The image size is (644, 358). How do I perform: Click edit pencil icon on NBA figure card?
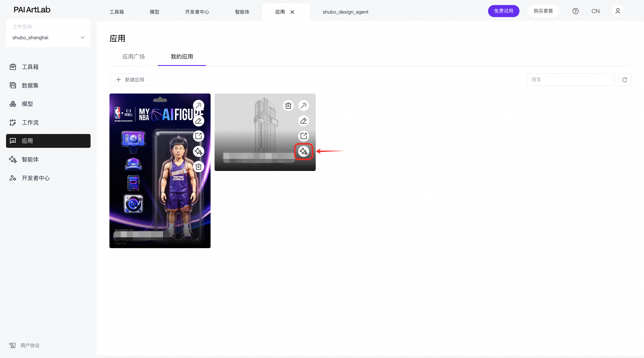pos(198,121)
